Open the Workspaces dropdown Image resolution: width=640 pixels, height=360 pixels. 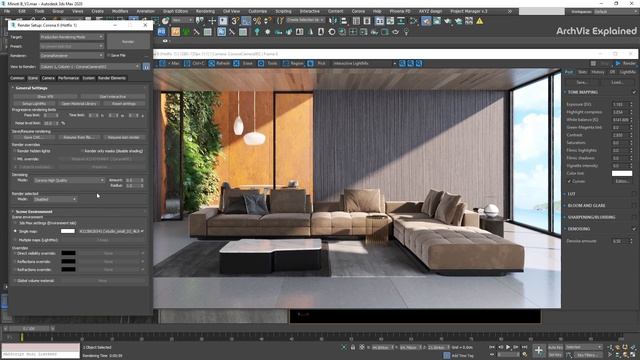616,12
